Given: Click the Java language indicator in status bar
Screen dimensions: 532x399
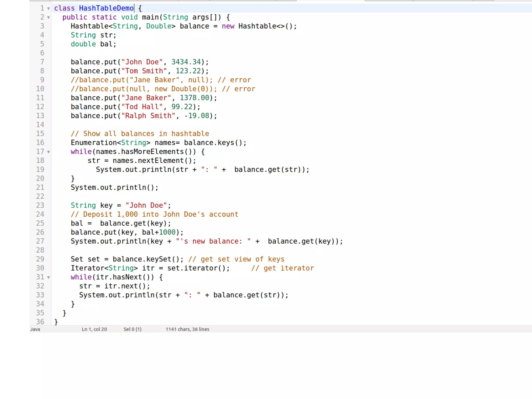Looking at the screenshot, I should tap(35, 329).
